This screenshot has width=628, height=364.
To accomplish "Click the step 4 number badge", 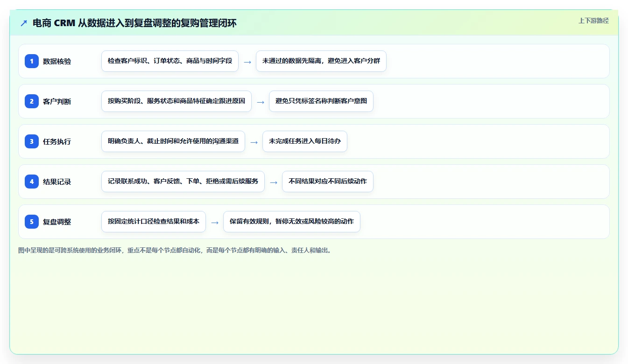I will (x=32, y=182).
